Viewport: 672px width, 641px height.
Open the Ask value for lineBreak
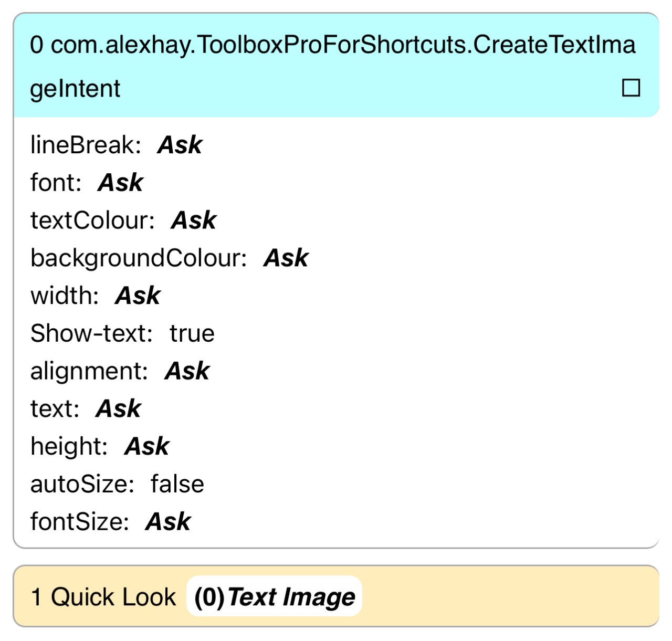pos(180,145)
